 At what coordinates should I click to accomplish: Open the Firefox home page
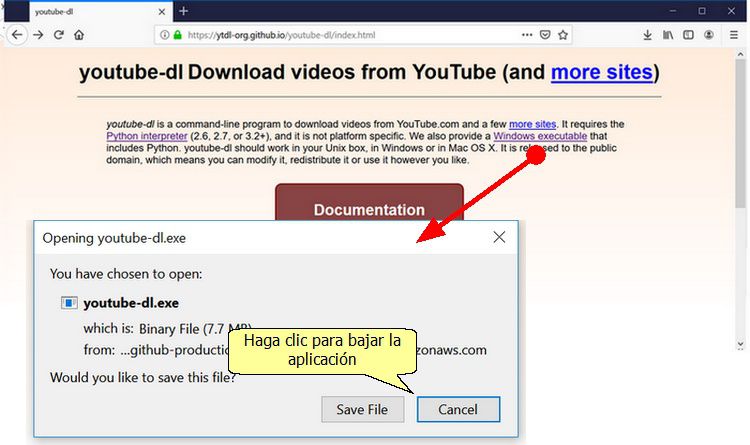coord(79,35)
